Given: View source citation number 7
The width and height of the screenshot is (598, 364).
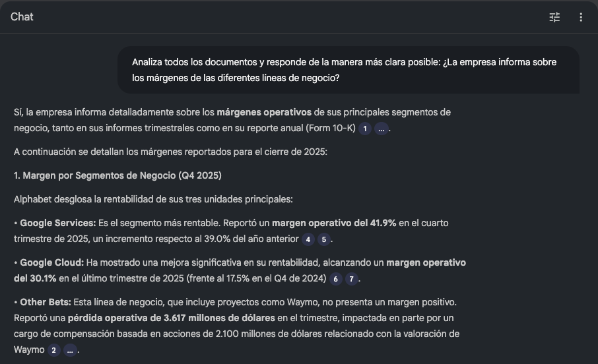Looking at the screenshot, I should pyautogui.click(x=352, y=279).
